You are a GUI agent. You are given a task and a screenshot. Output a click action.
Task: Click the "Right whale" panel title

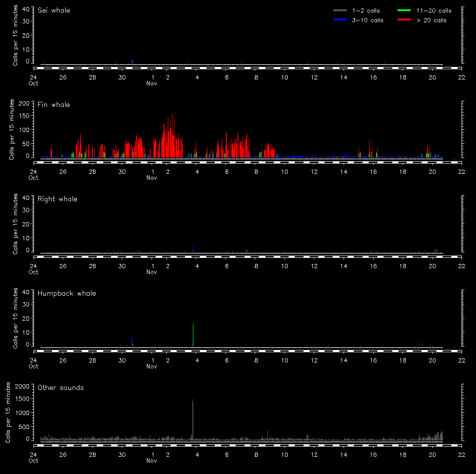(x=58, y=199)
